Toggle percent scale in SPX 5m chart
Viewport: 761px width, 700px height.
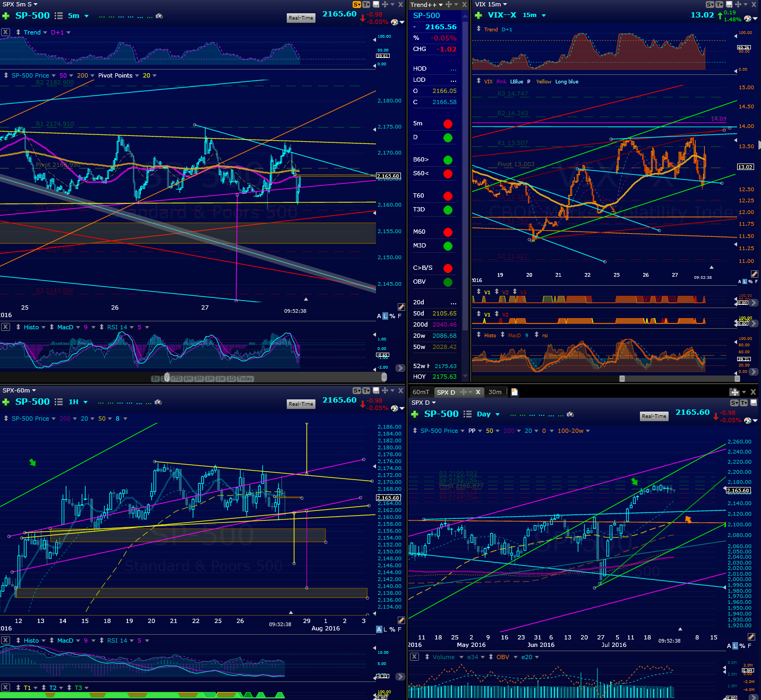click(x=392, y=316)
